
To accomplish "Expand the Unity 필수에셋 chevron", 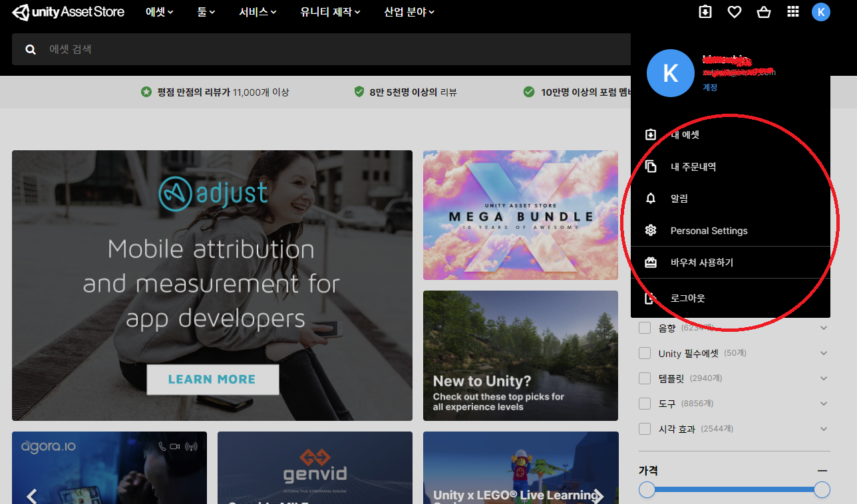I will 824,353.
